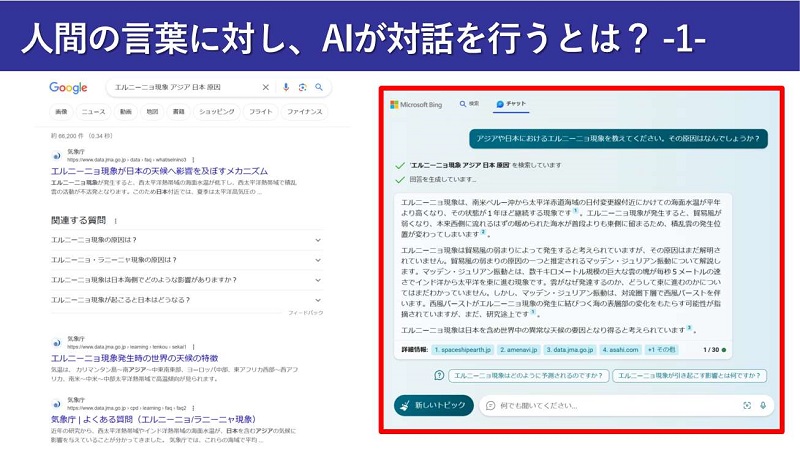
Task: Start Google voice search microphone
Action: pos(286,87)
